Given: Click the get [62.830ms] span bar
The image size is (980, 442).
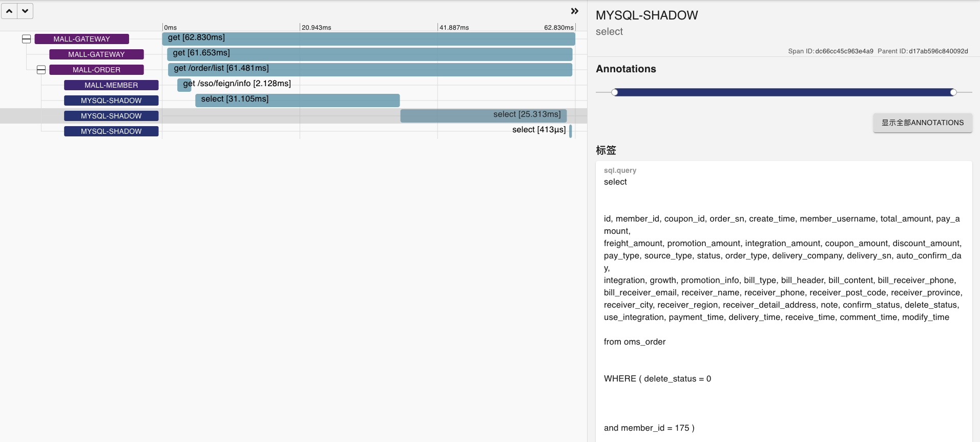Looking at the screenshot, I should (x=369, y=39).
